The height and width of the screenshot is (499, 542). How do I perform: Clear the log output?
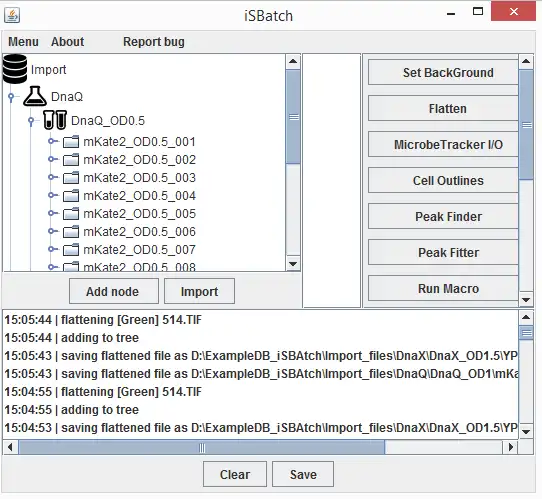[x=235, y=474]
